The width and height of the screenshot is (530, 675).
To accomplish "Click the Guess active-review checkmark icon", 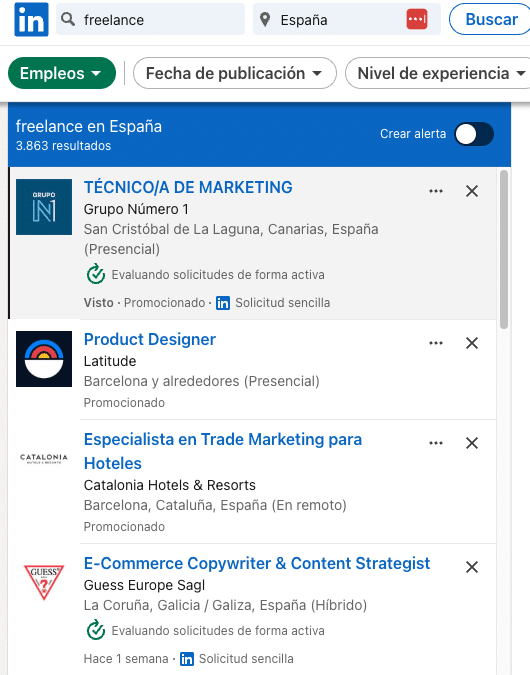I will pyautogui.click(x=96, y=630).
